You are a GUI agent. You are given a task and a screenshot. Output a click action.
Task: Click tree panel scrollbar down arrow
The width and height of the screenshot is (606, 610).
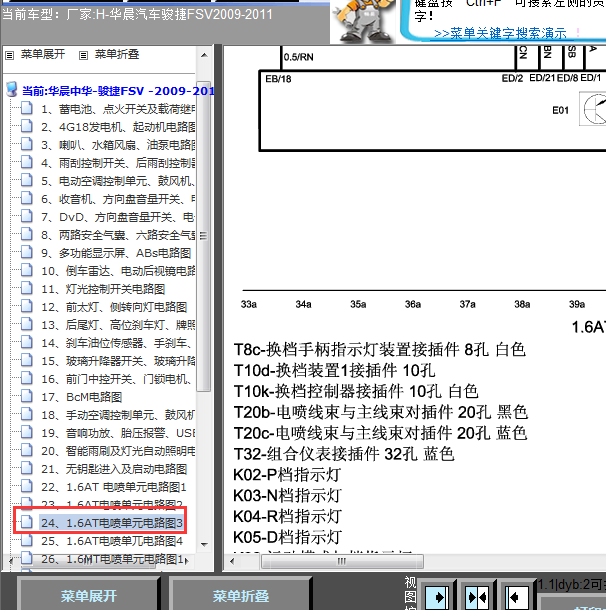(204, 544)
